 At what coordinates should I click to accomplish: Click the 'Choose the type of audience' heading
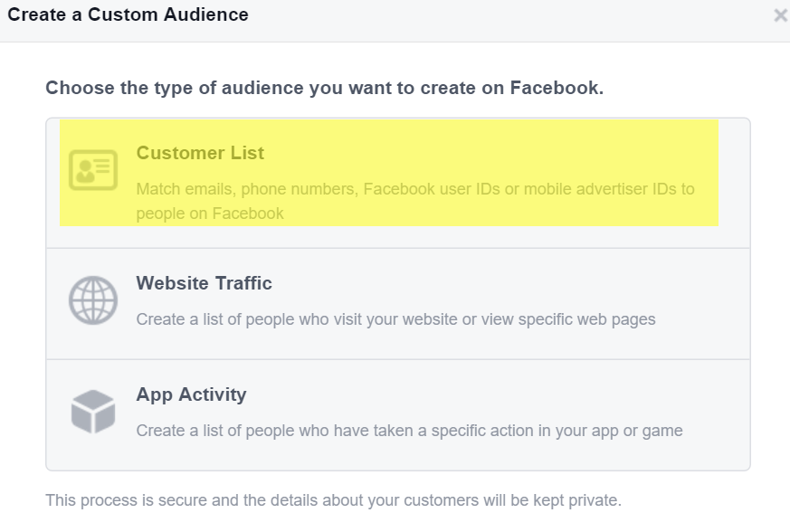coord(325,88)
